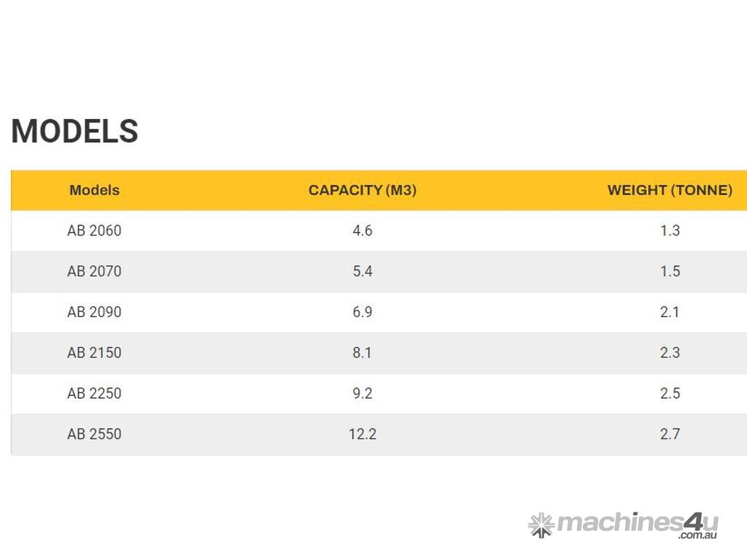Viewport: 747px width, 560px height.
Task: Click the 1.3 weight value
Action: [x=670, y=230]
